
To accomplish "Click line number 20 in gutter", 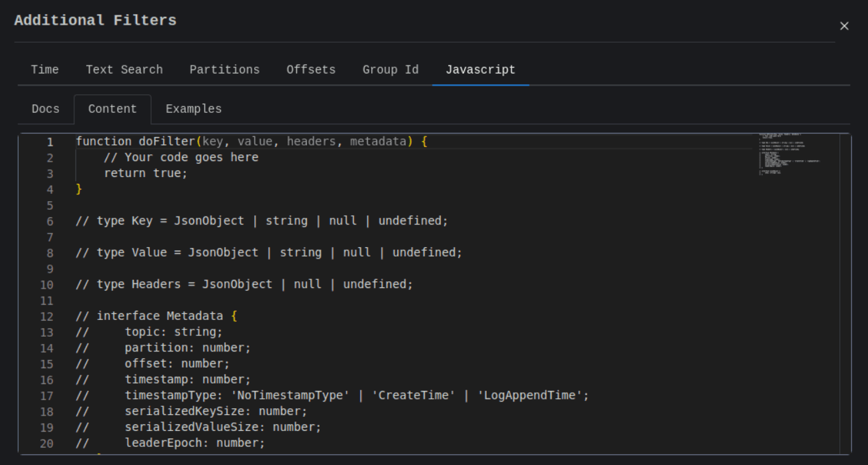I will (x=46, y=443).
